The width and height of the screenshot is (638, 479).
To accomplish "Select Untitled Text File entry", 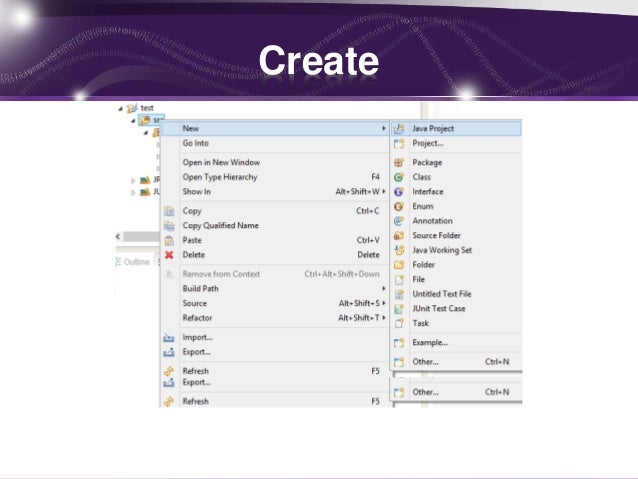I will (x=456, y=294).
